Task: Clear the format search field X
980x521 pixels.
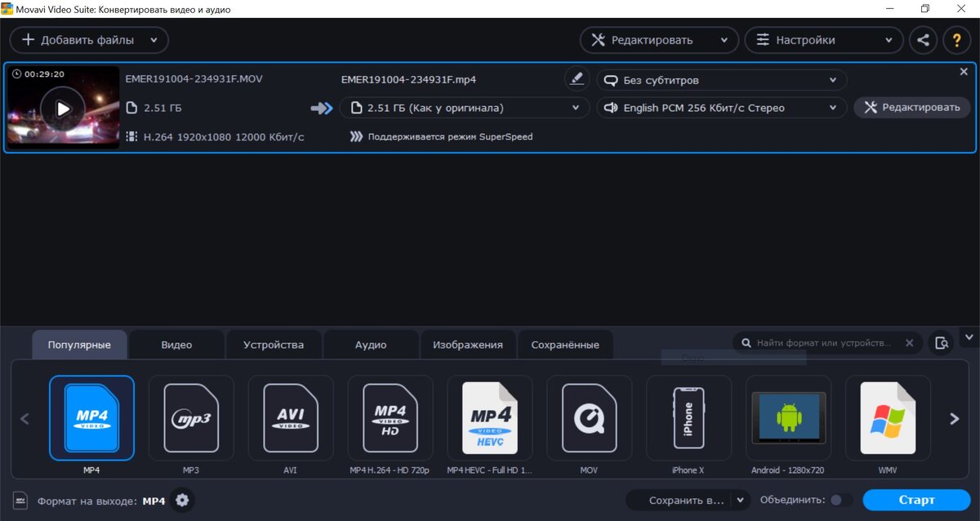Action: [910, 343]
